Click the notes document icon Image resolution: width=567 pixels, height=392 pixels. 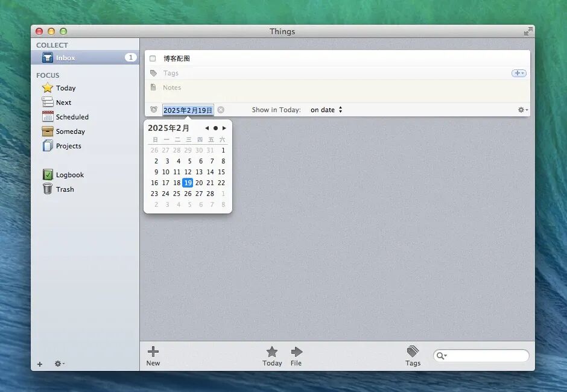click(x=153, y=87)
